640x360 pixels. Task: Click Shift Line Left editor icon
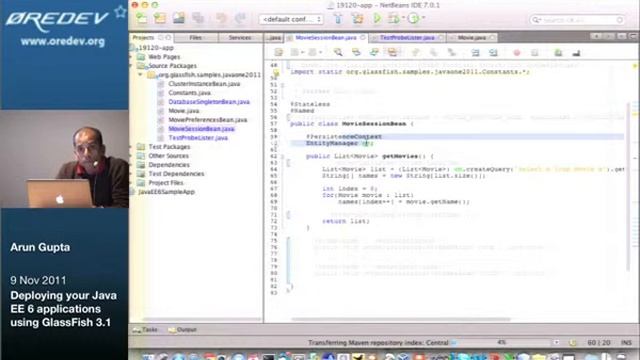(x=476, y=52)
